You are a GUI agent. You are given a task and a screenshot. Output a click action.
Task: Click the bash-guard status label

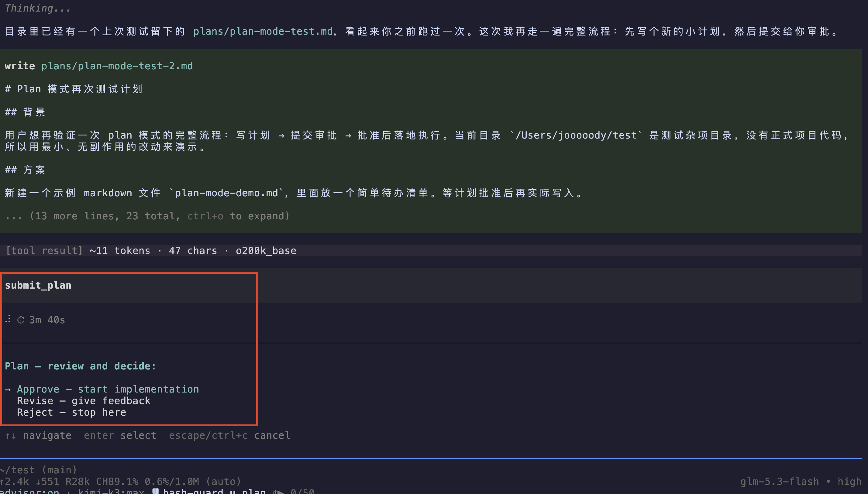tap(193, 491)
